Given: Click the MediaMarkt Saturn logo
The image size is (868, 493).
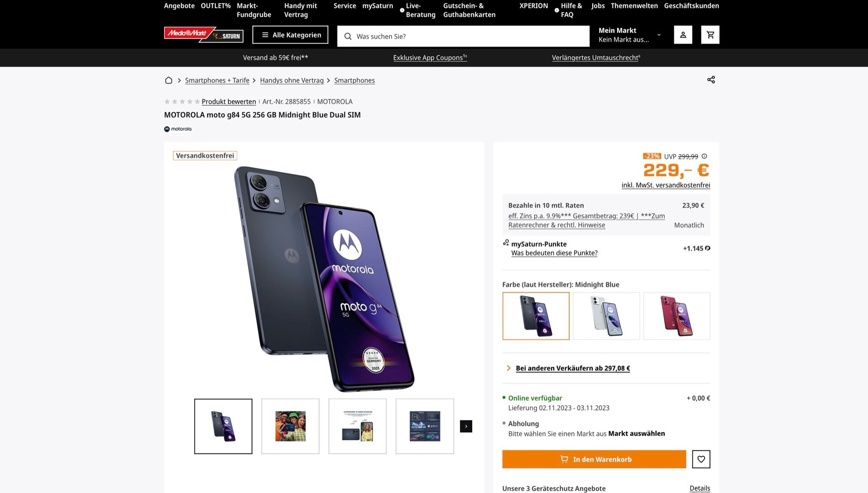Looking at the screenshot, I should click(203, 35).
